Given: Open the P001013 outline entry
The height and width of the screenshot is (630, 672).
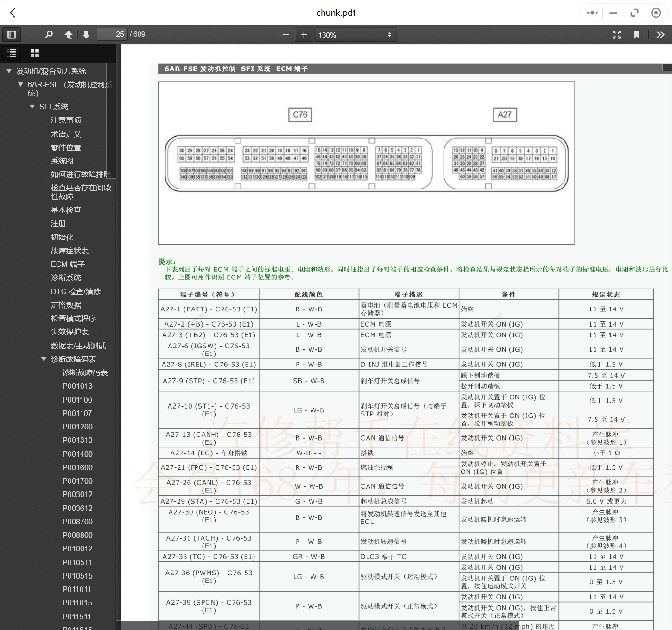Looking at the screenshot, I should [77, 386].
